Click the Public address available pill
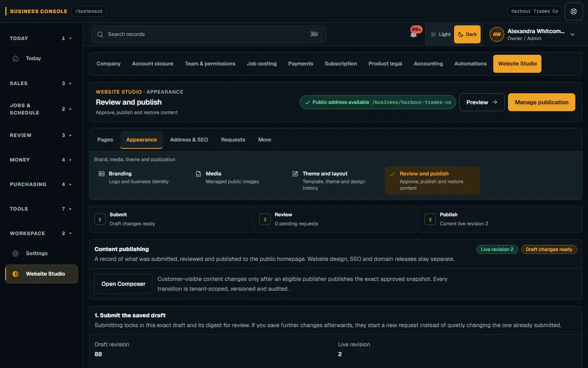The height and width of the screenshot is (368, 588). 378,102
